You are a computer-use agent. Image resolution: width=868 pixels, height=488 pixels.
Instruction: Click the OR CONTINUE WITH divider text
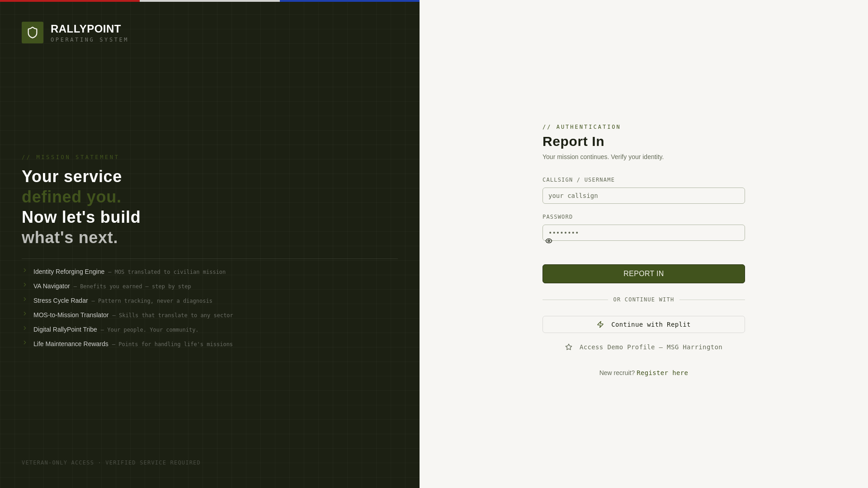coord(644,300)
